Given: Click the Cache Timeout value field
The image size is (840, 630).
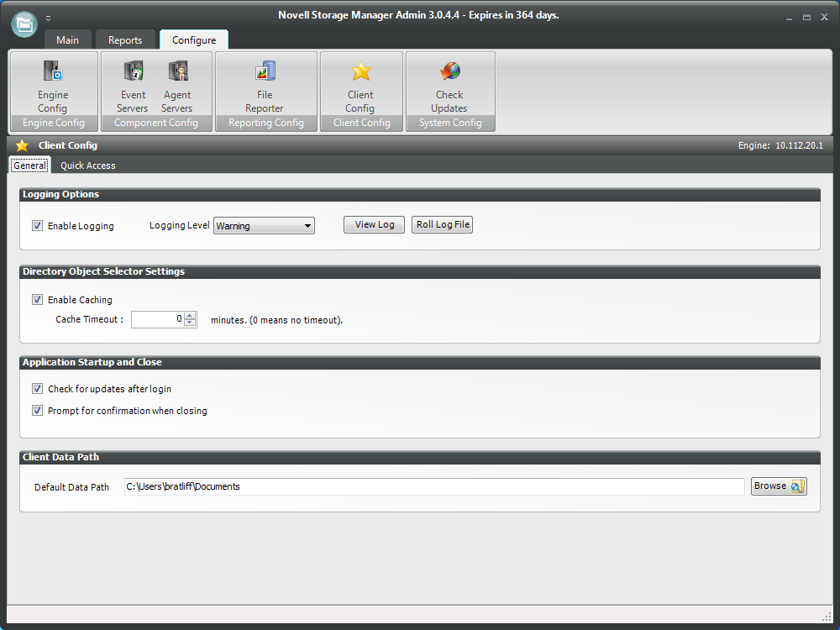Looking at the screenshot, I should click(x=158, y=319).
